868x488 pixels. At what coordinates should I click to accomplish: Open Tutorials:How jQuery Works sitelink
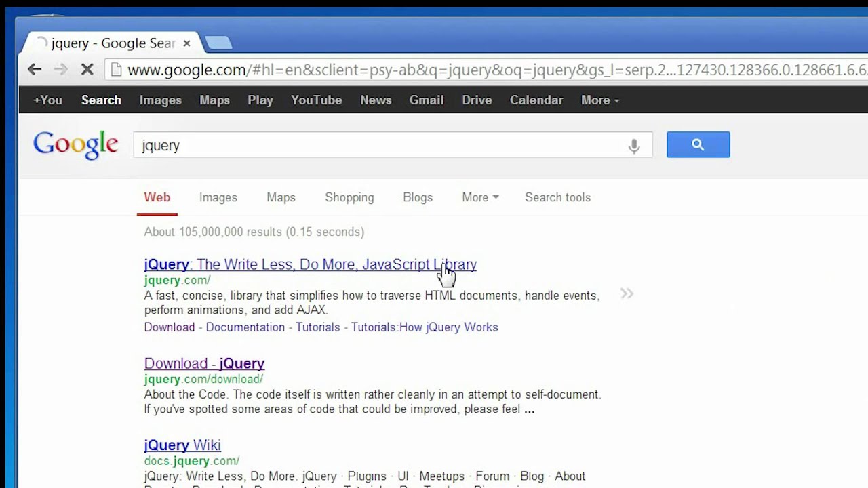pos(425,327)
